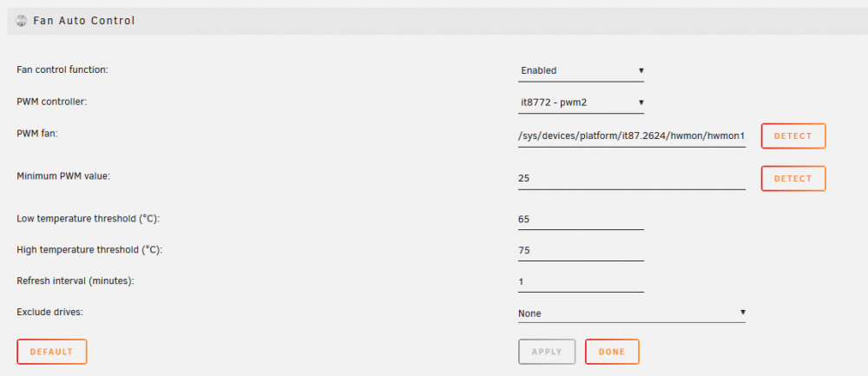Viewport: 868px width, 376px height.
Task: Click the 'Exclude drives:' label
Action: click(x=49, y=312)
